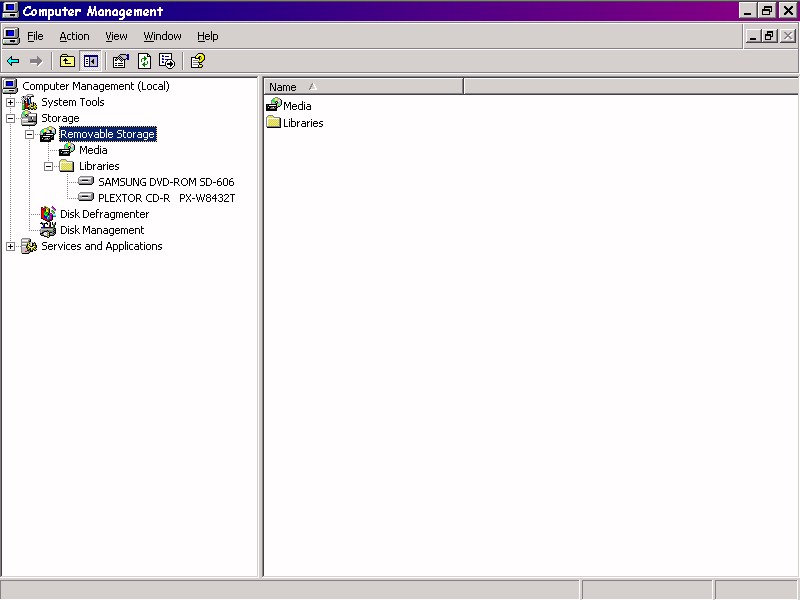Collapse the Libraries tree node

click(x=48, y=166)
